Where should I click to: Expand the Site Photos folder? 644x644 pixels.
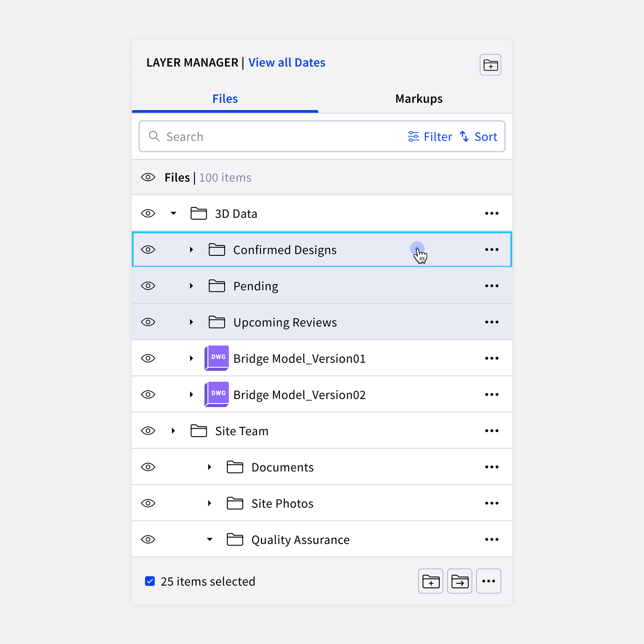(209, 503)
